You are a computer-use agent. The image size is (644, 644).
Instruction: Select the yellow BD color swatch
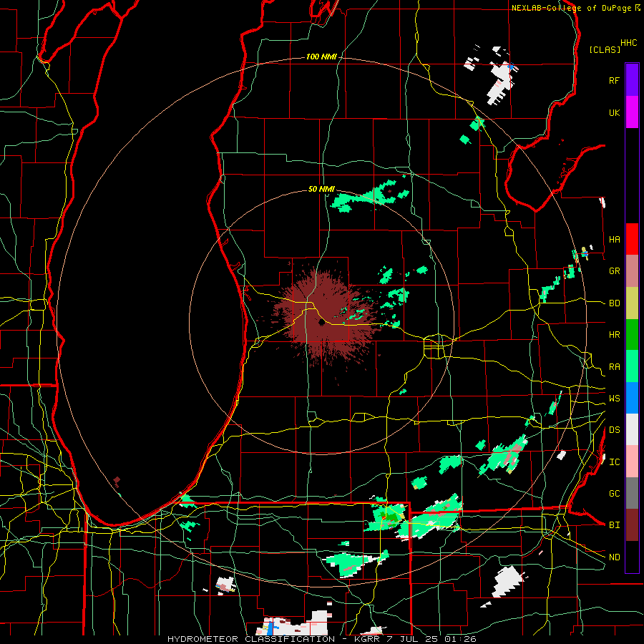pyautogui.click(x=632, y=303)
